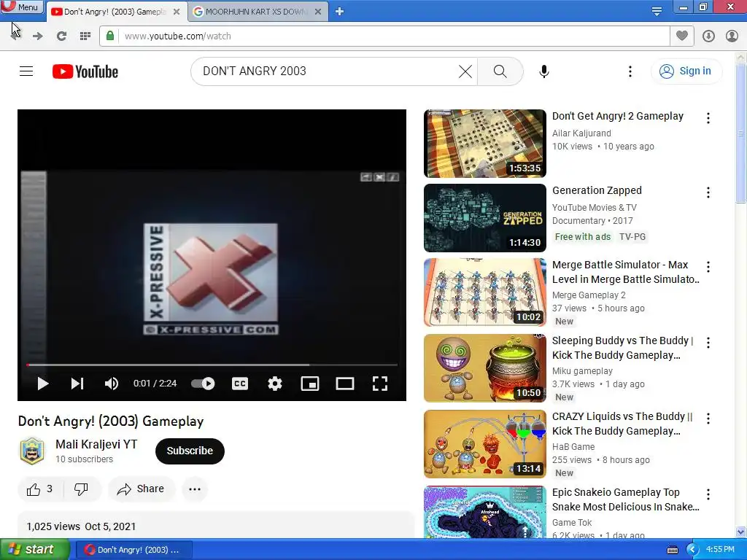Expand hidden system tray icons
This screenshot has width=747, height=560.
pyautogui.click(x=692, y=550)
